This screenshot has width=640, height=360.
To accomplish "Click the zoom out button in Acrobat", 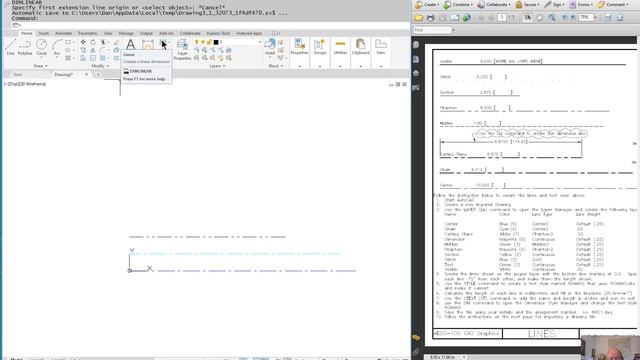I will 565,18.
